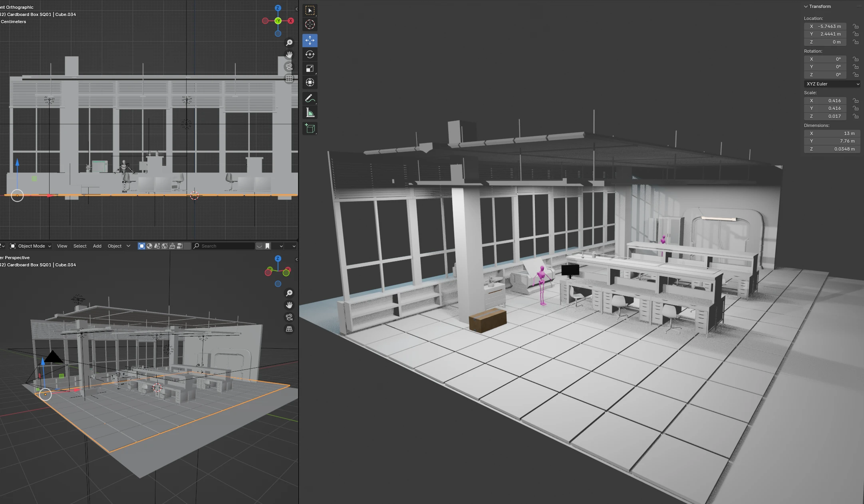Viewport: 864px width, 504px height.
Task: Select the Rotate tool
Action: (310, 54)
